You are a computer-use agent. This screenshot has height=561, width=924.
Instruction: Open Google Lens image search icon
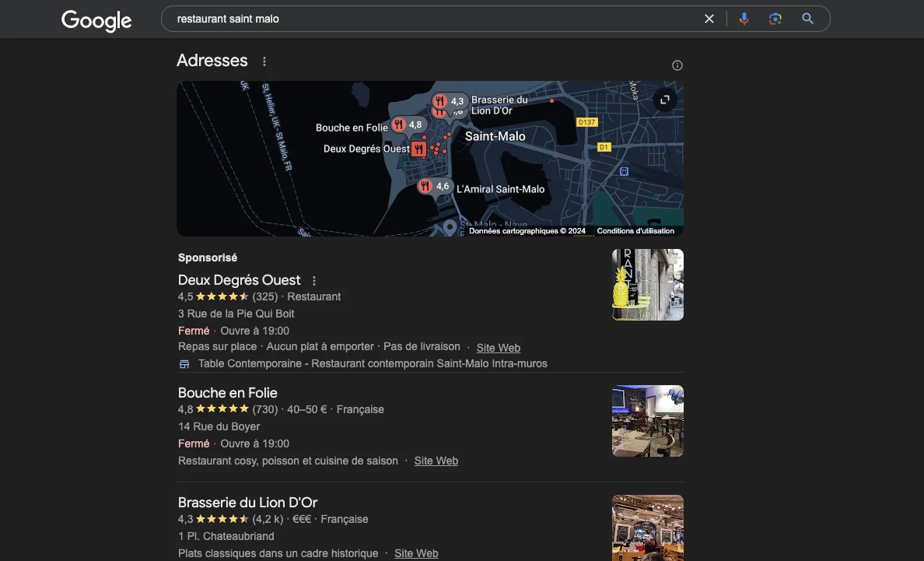[x=775, y=19]
